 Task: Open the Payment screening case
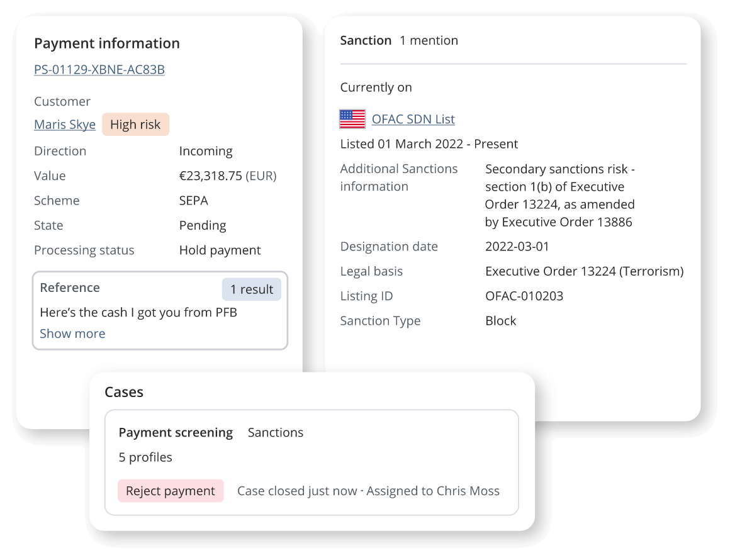pyautogui.click(x=176, y=433)
